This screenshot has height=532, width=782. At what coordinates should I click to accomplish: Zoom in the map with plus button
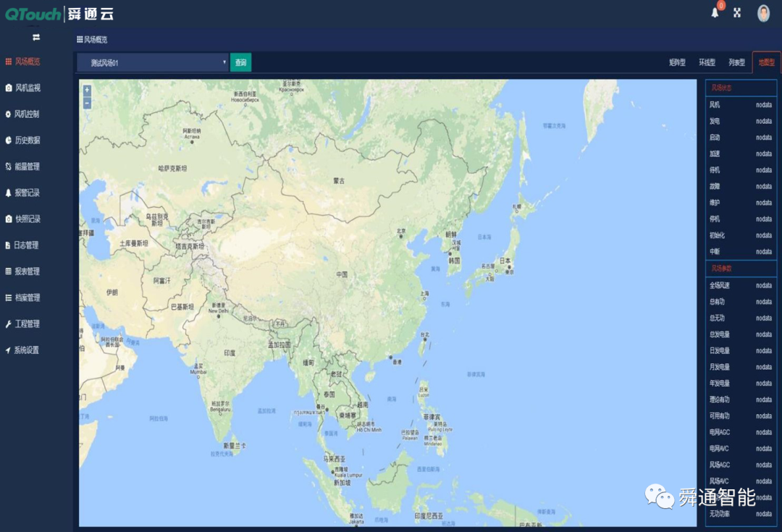88,90
